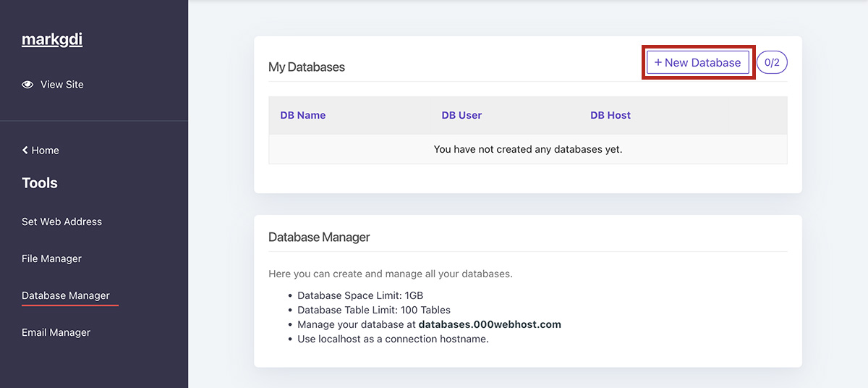Click the My Databases card heading
Image resolution: width=868 pixels, height=388 pixels.
pos(307,67)
